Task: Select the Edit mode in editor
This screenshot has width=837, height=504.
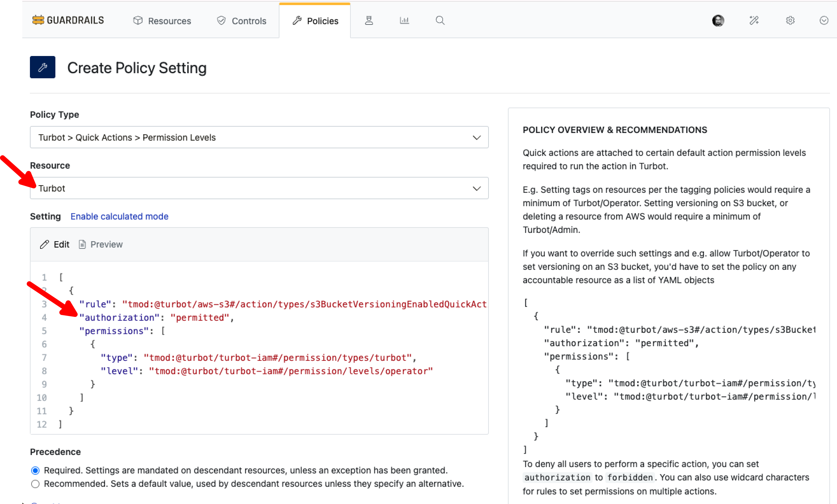Action: tap(55, 245)
